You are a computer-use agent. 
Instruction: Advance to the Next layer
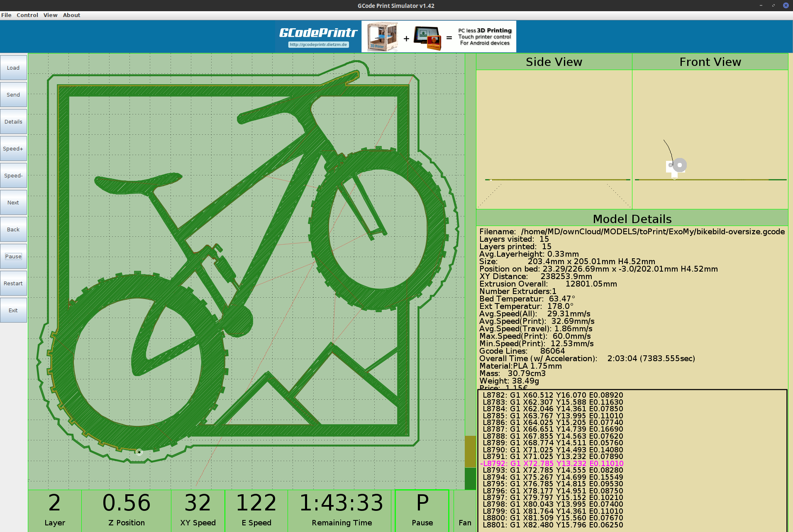[13, 202]
